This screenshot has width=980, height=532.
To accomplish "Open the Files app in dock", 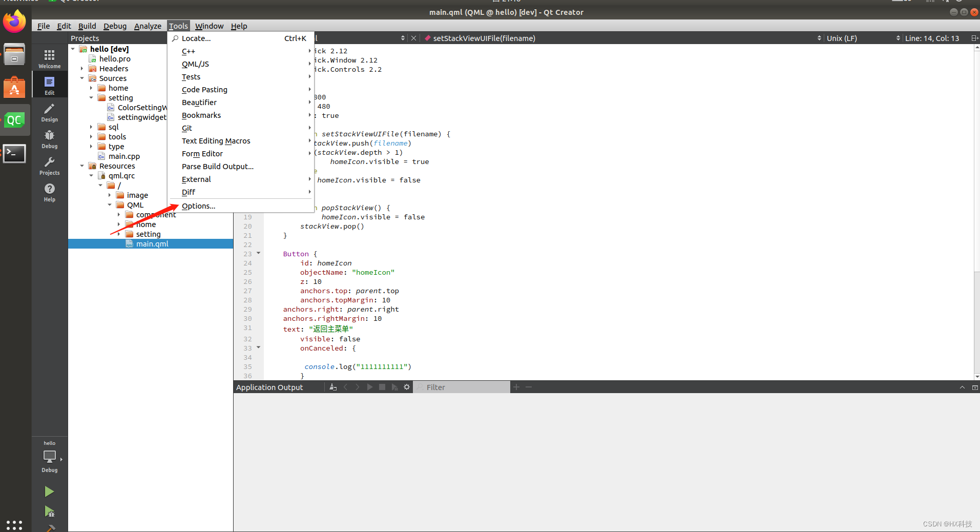I will pos(14,54).
